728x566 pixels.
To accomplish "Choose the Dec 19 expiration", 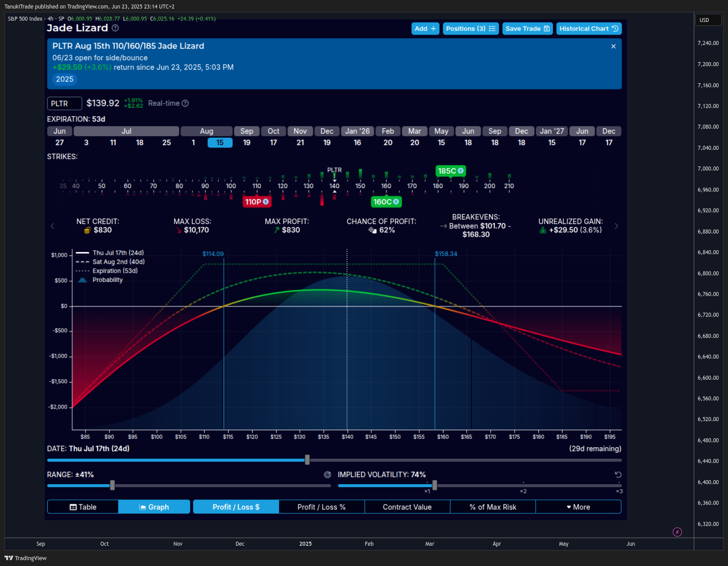I will tap(327, 143).
